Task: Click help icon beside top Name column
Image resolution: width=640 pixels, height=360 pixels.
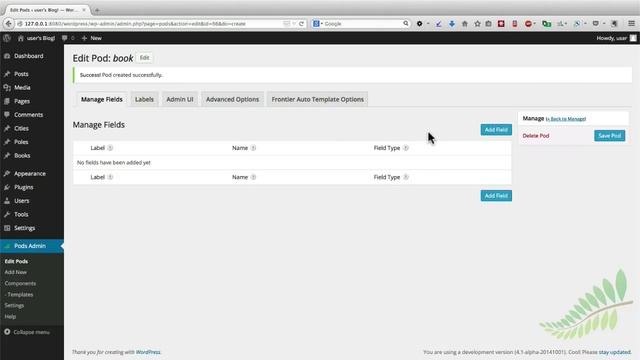Action: (x=253, y=148)
